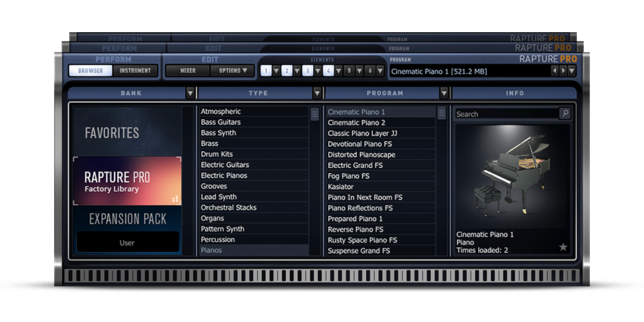Open the Element 3 dropdown arrow
Viewport: 644px width, 322px height.
318,71
